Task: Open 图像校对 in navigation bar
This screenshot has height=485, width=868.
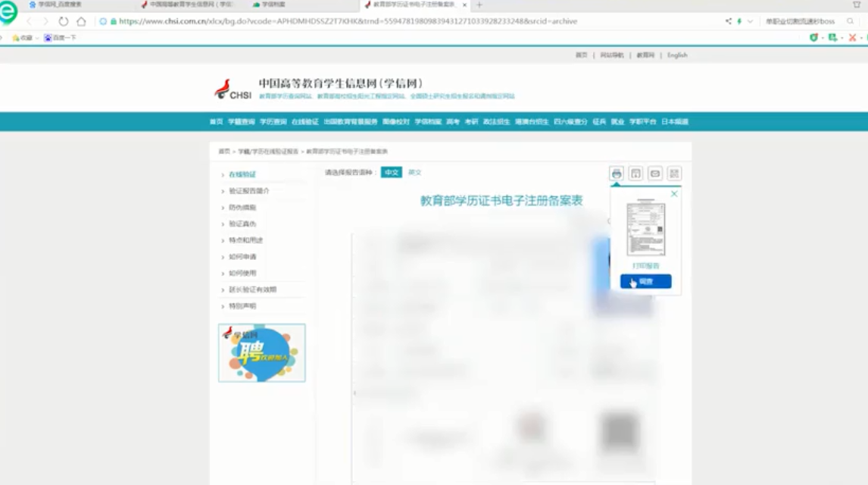Action: pyautogui.click(x=396, y=122)
